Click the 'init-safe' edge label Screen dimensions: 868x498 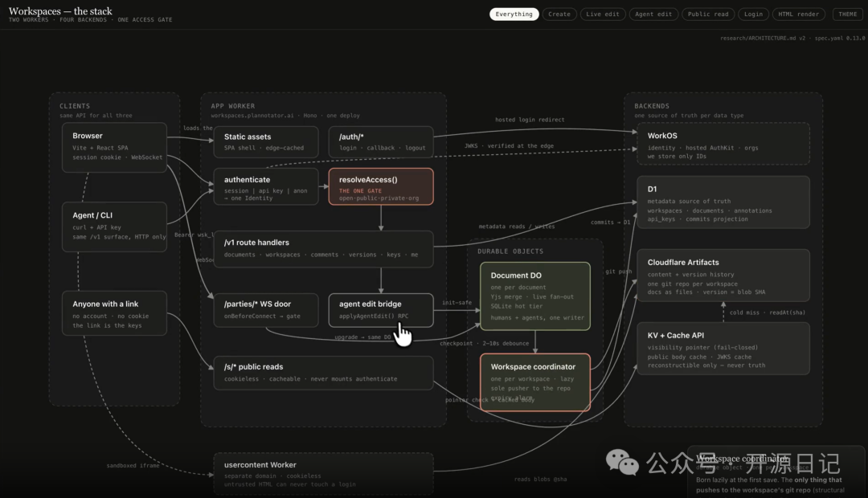coord(457,303)
